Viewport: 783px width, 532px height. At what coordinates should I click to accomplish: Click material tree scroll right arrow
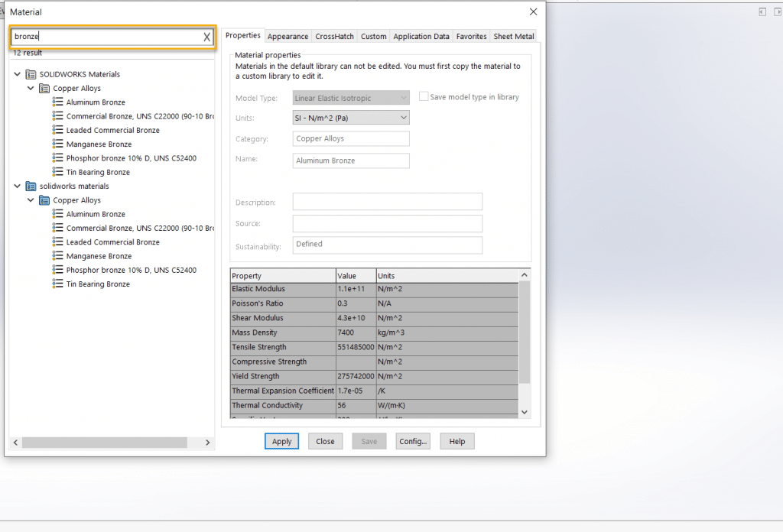[x=208, y=442]
